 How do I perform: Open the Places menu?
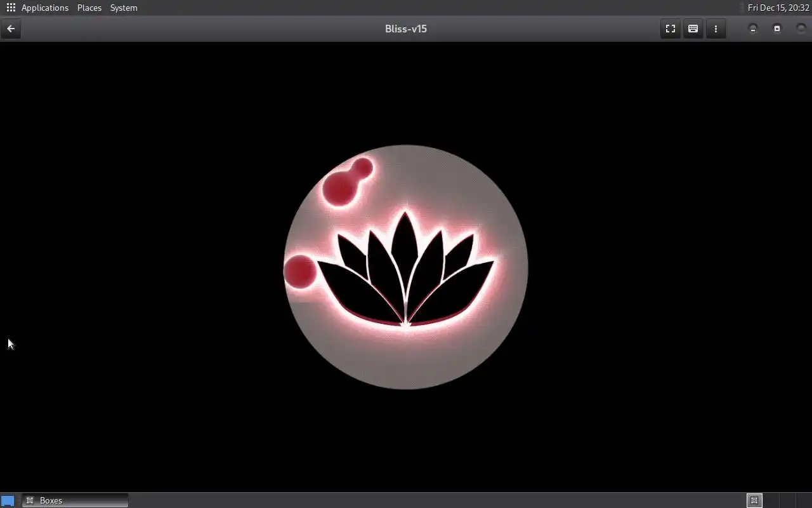point(89,8)
